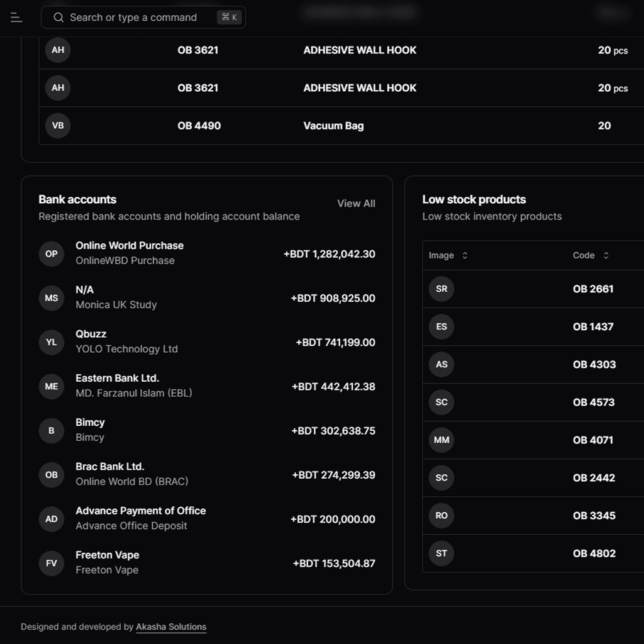
Task: Click the Bank accounts heading
Action: pyautogui.click(x=77, y=199)
